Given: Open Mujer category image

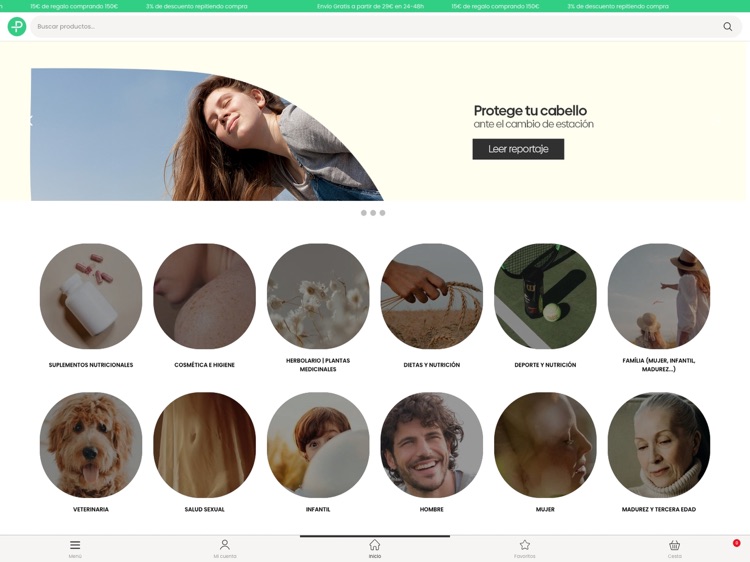Looking at the screenshot, I should pos(545,445).
